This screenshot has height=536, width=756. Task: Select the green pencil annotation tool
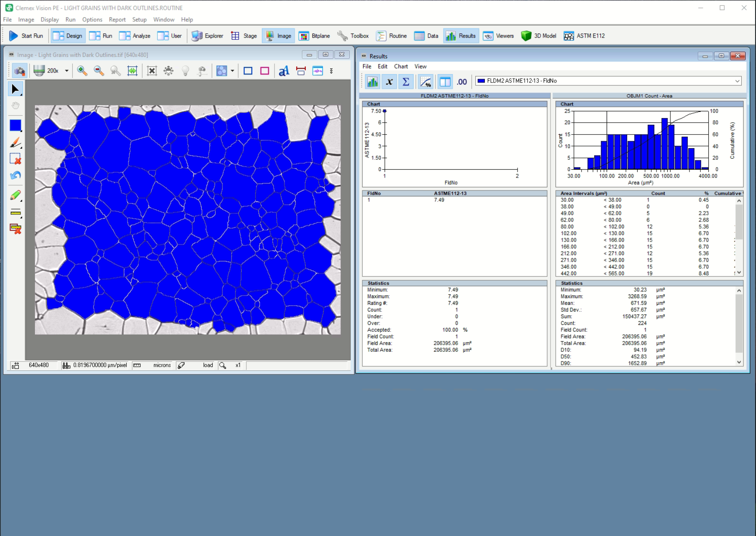tap(15, 195)
